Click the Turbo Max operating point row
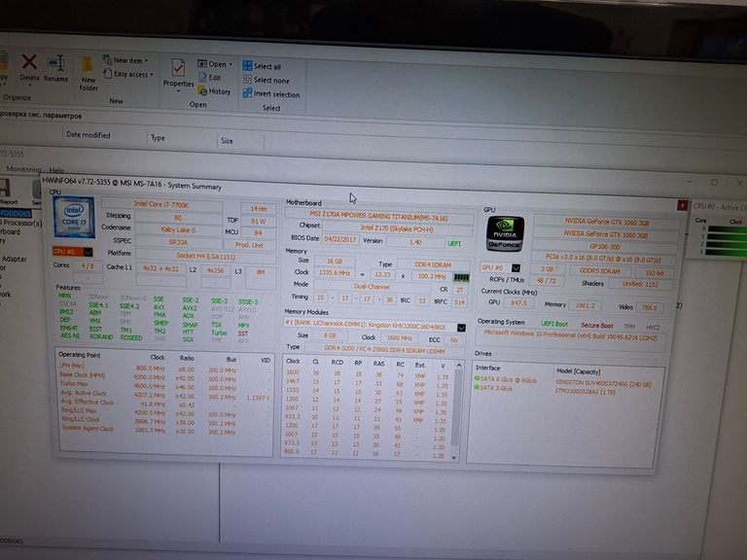747x560 pixels. [x=164, y=385]
